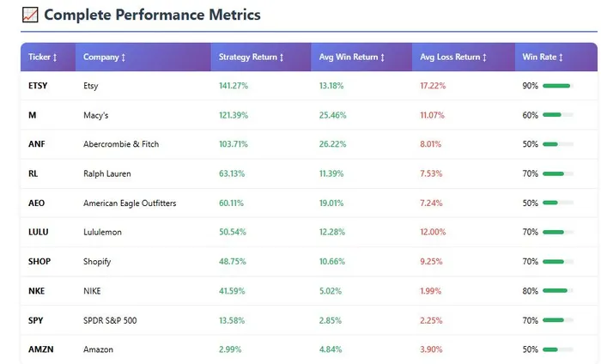Viewport: 601px width, 364px height.
Task: Click NIKE's 80% win rate bar
Action: 556,290
